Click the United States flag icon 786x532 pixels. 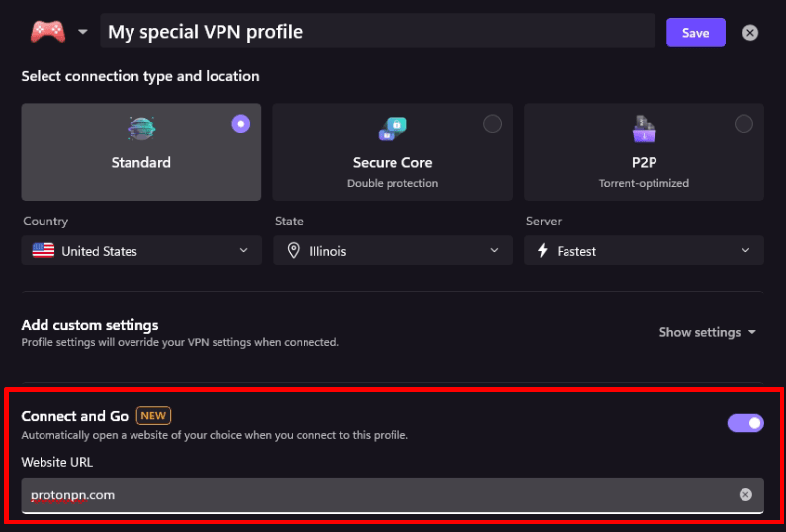pos(44,251)
